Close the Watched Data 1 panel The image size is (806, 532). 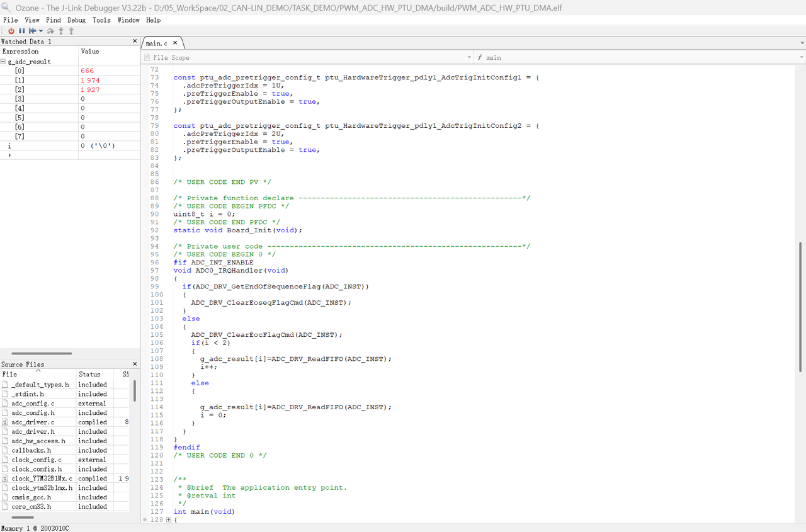tap(135, 42)
